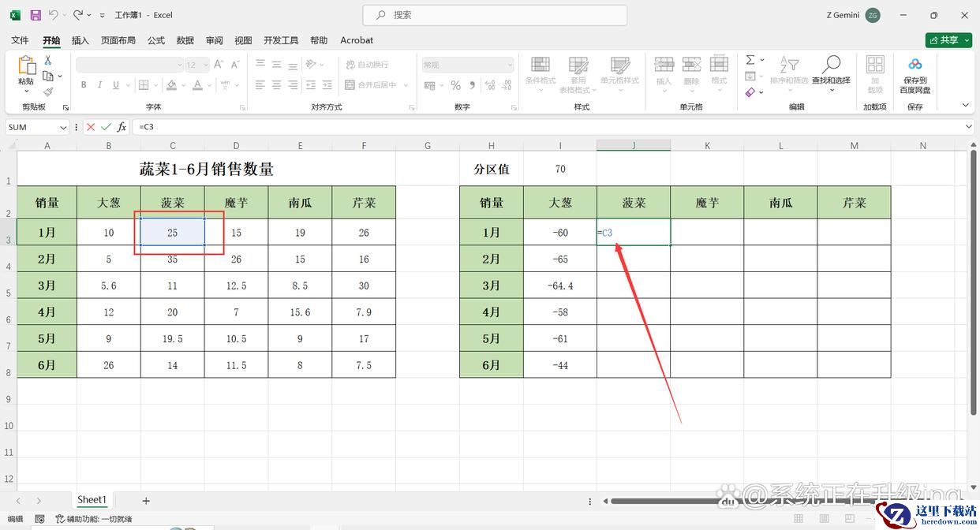This screenshot has height=530, width=980.
Task: Open Find and Select magnifier
Action: [831, 69]
